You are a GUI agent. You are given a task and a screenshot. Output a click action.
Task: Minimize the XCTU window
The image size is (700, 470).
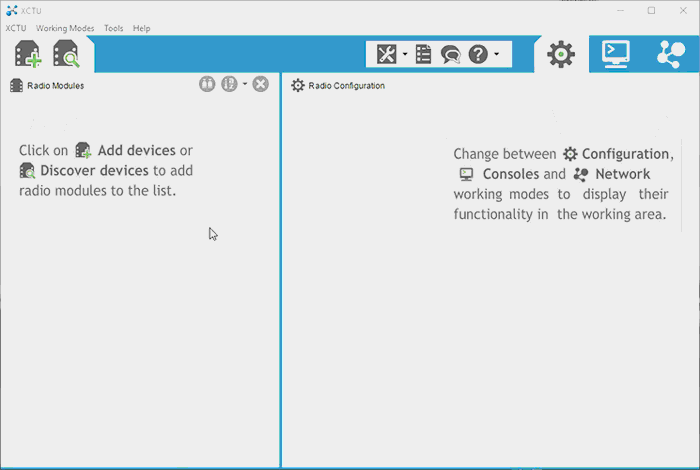coord(620,10)
